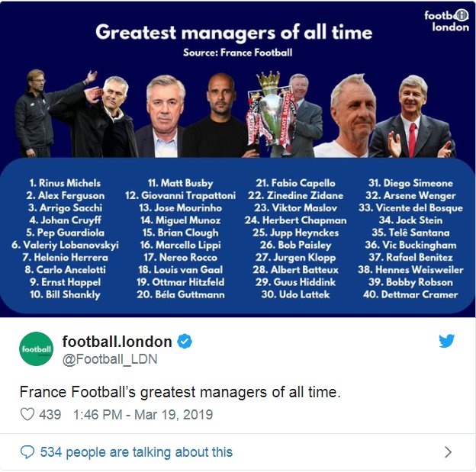Click the football london watermark logo
This screenshot has height=472, width=476.
(446, 21)
